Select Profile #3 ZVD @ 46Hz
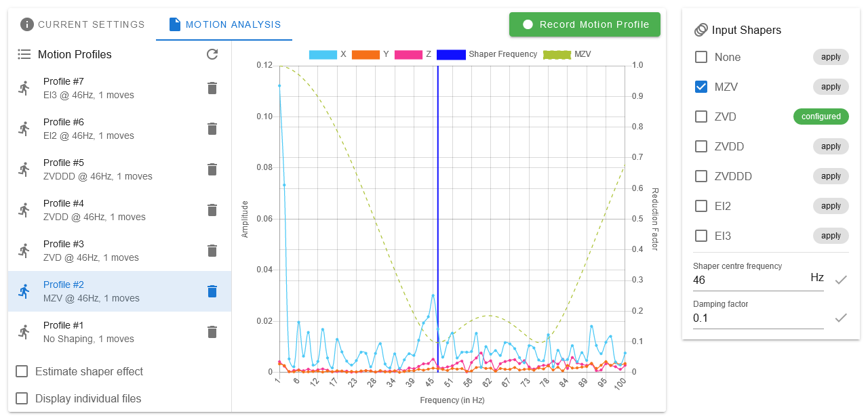Screen dimensions: 868x420 point(119,251)
